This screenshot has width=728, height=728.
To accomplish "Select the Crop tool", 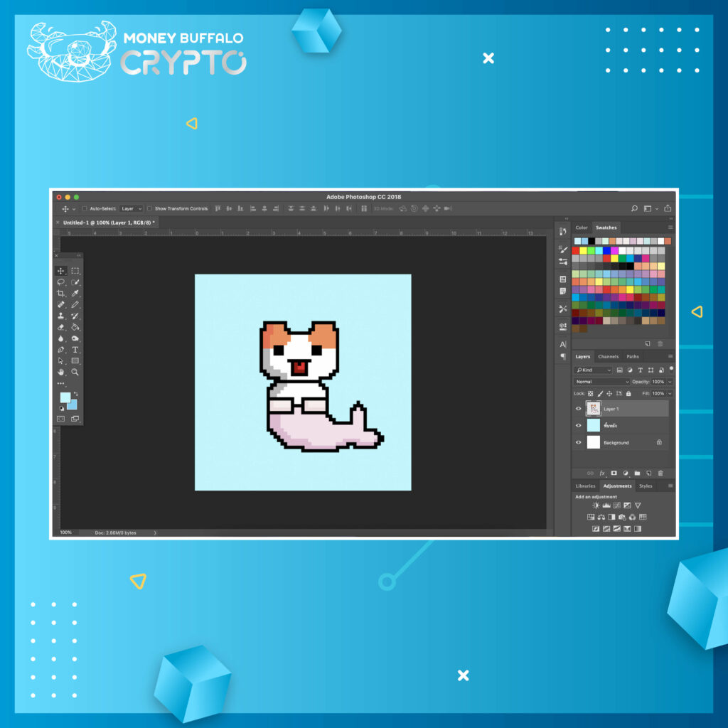I will point(60,294).
